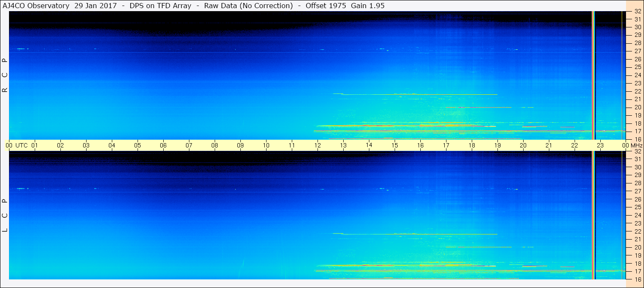The height and width of the screenshot is (288, 644).
Task: Click the 'AJ4CO Observatory' title text
Action: [x=36, y=6]
